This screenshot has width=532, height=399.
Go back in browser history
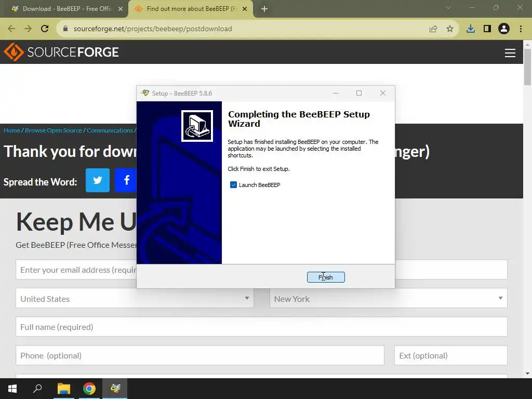[x=11, y=29]
